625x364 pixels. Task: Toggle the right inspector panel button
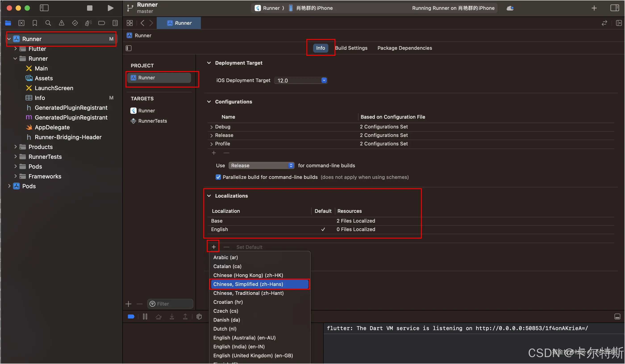(x=615, y=8)
